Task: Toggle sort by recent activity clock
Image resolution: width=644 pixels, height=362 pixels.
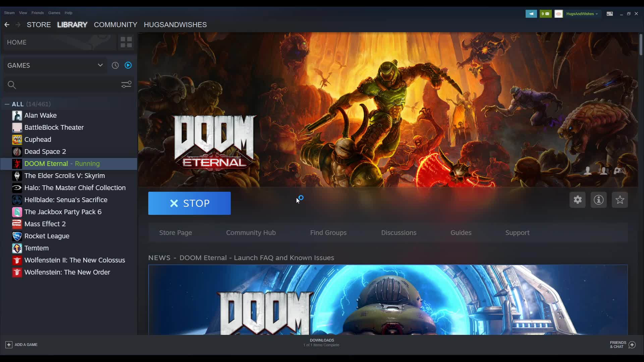Action: pyautogui.click(x=115, y=65)
